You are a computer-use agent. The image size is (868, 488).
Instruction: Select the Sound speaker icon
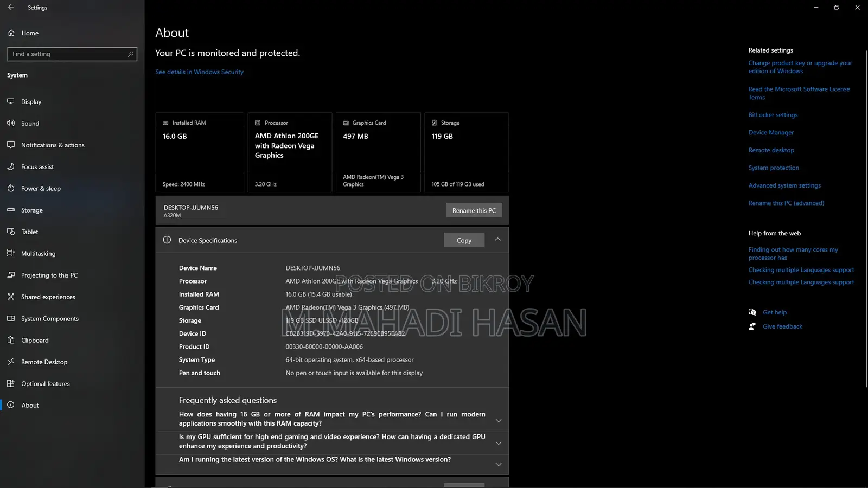click(11, 123)
